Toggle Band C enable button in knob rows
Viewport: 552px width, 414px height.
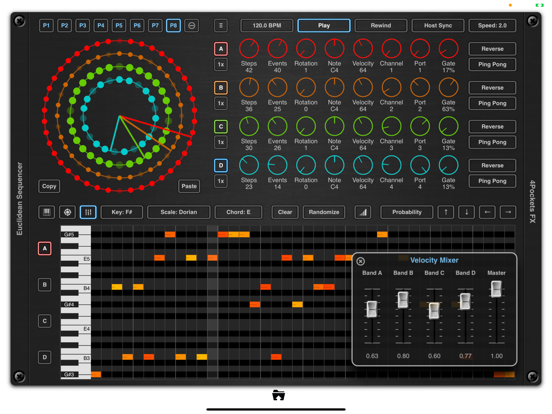(x=221, y=126)
